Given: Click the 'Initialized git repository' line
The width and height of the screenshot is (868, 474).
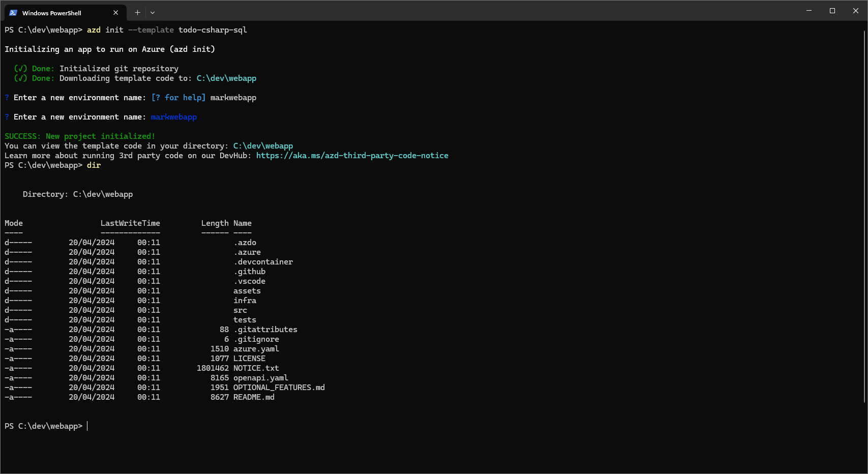Looking at the screenshot, I should pyautogui.click(x=119, y=69).
